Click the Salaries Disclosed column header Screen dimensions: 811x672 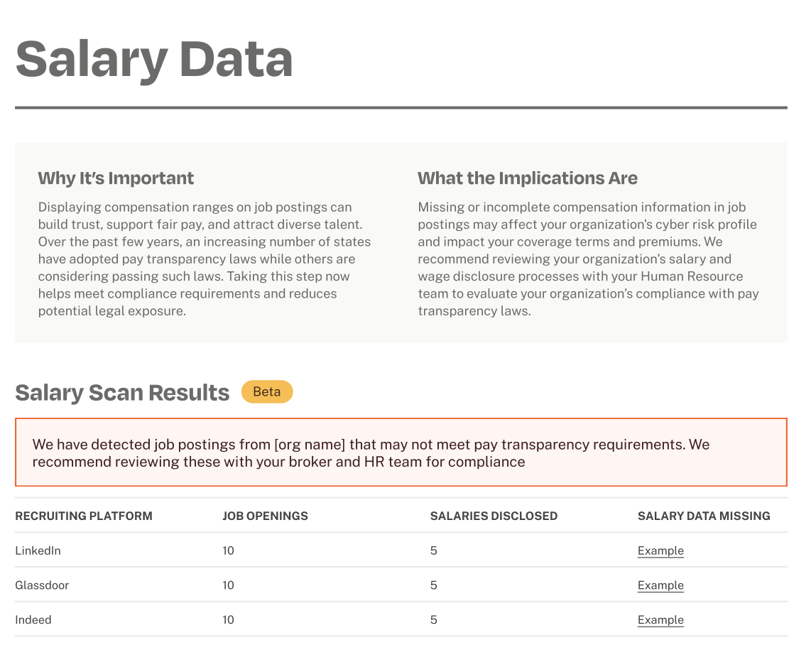pos(494,516)
